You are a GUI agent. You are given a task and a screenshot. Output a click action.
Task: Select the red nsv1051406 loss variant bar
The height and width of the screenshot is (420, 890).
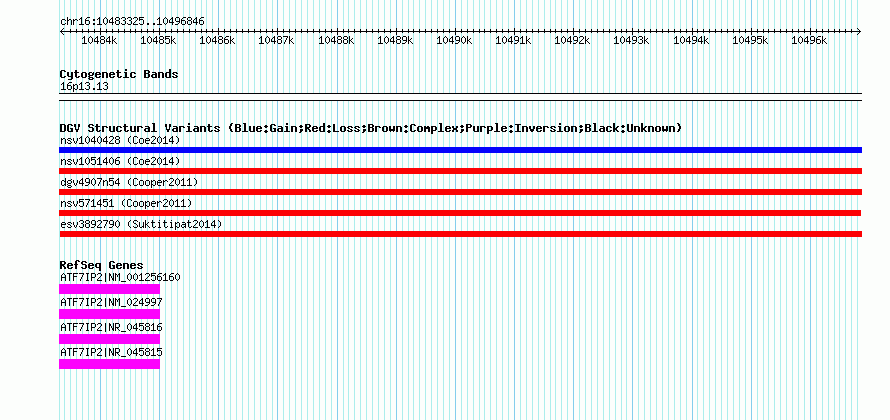tap(460, 171)
